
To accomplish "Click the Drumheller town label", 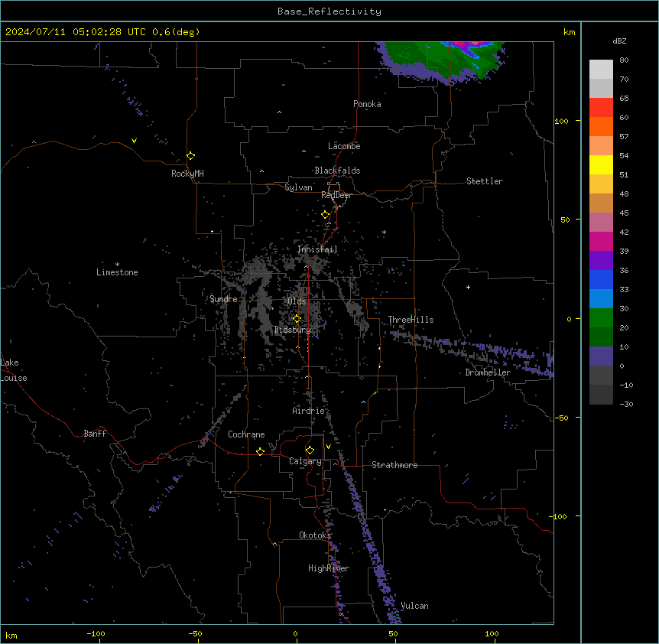I will pos(488,372).
